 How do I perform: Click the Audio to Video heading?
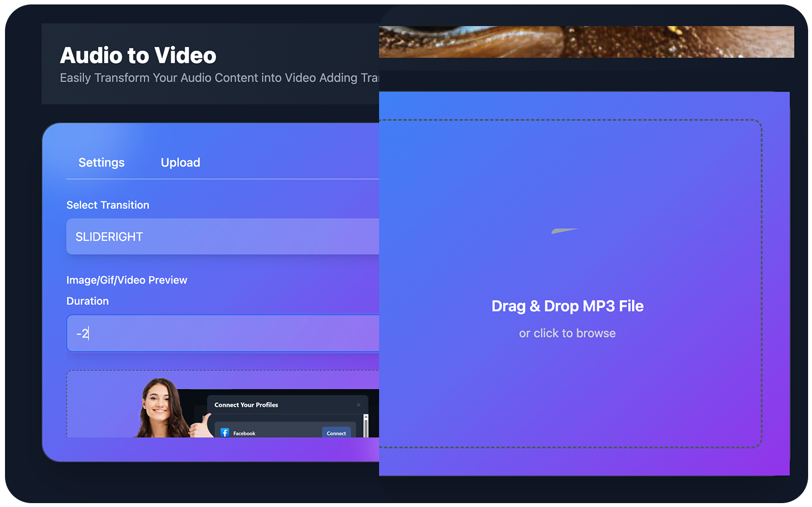tap(138, 55)
